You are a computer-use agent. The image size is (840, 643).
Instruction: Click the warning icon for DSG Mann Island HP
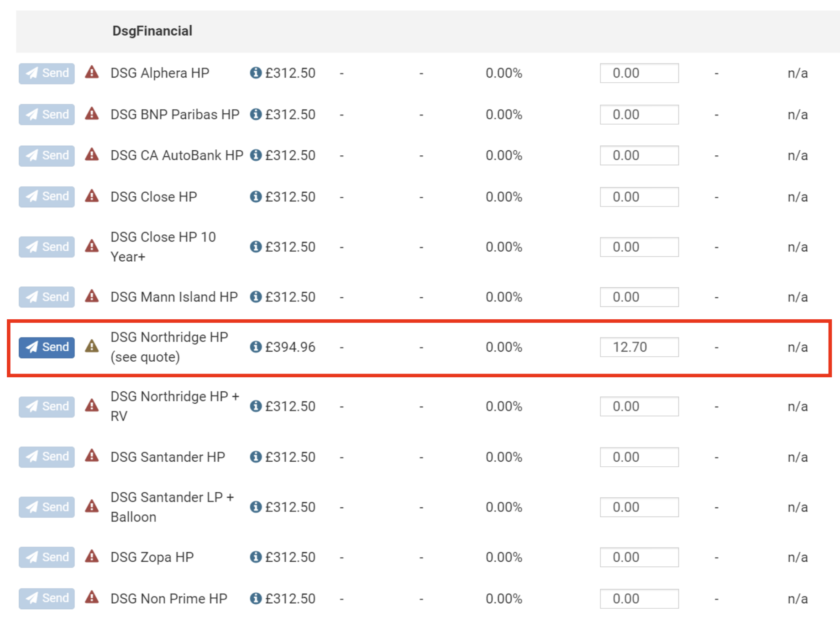point(92,296)
